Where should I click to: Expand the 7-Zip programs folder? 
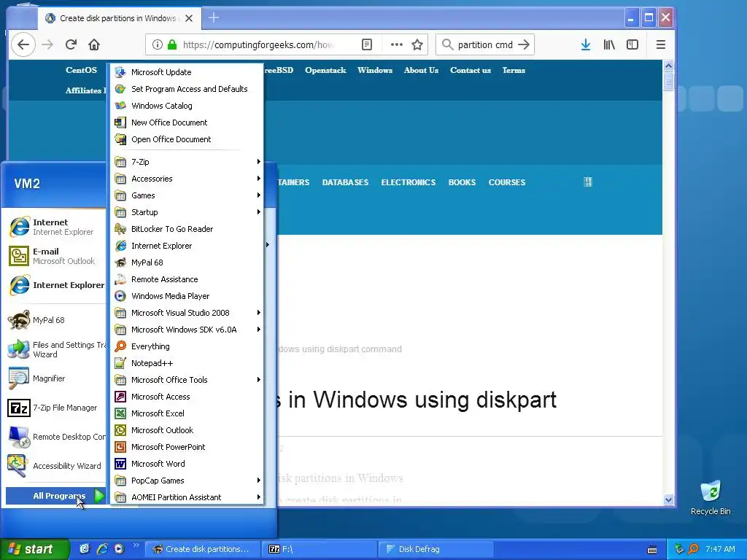[187, 162]
